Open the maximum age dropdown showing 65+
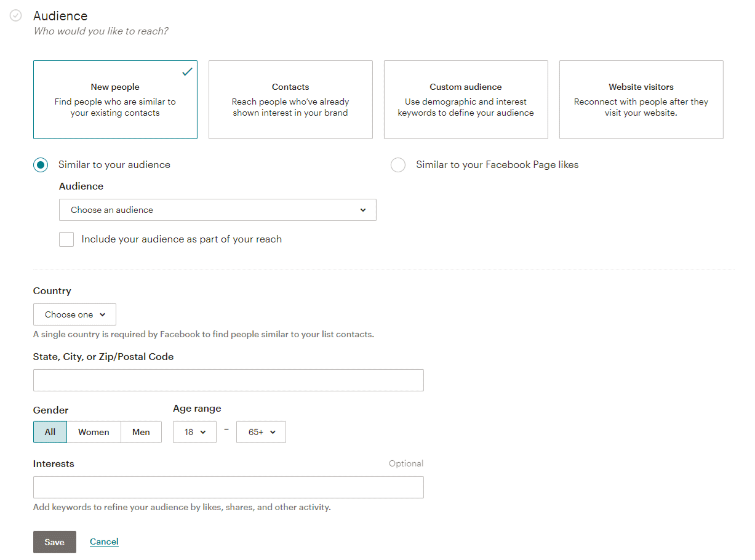 coord(261,432)
